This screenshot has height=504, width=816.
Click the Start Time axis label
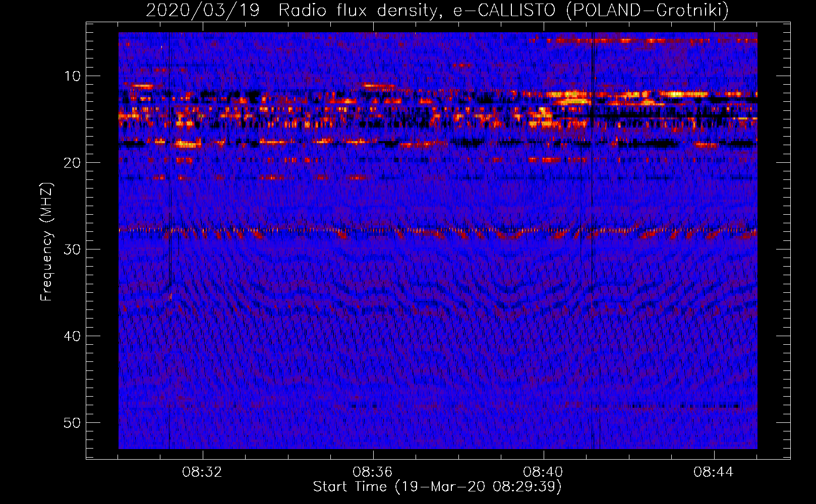pyautogui.click(x=437, y=487)
